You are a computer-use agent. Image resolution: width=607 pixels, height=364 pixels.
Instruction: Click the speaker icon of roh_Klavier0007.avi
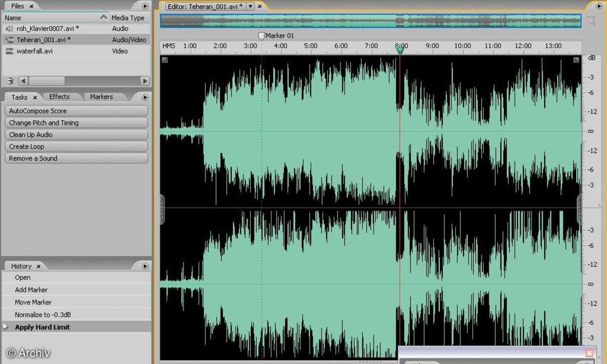pyautogui.click(x=9, y=29)
